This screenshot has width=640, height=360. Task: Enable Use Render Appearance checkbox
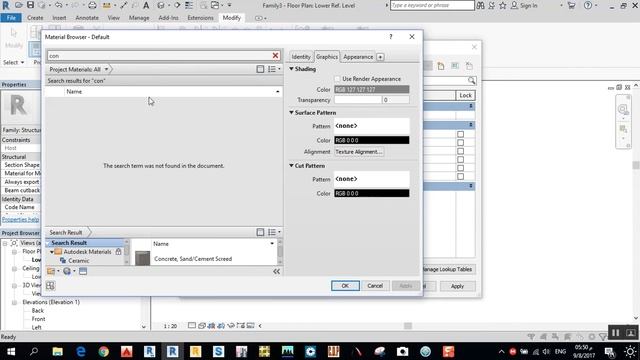(337, 79)
